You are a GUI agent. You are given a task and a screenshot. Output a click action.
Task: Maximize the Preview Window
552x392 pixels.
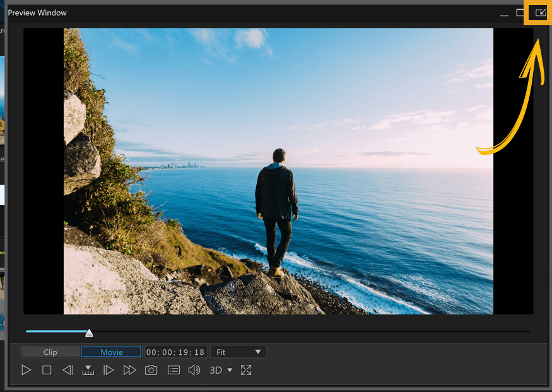click(520, 13)
